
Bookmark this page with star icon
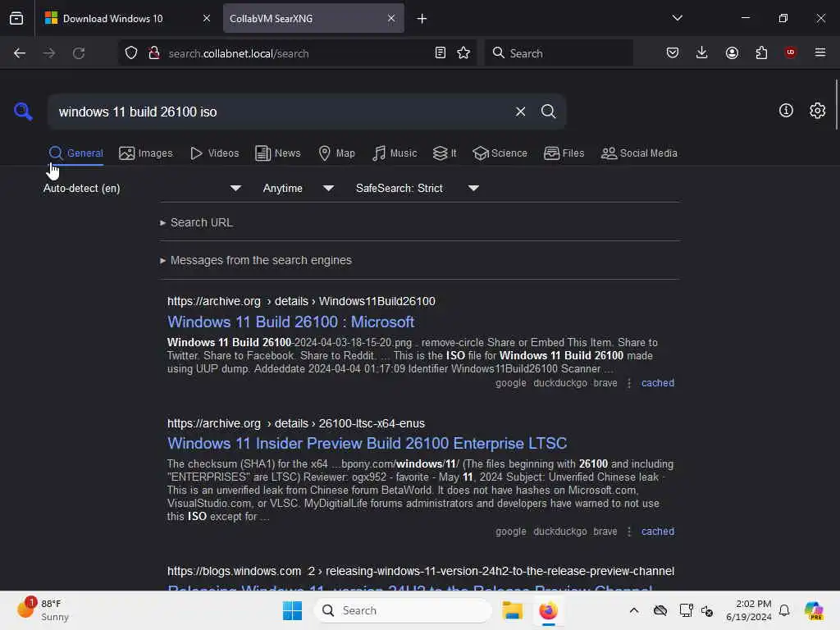click(x=463, y=53)
